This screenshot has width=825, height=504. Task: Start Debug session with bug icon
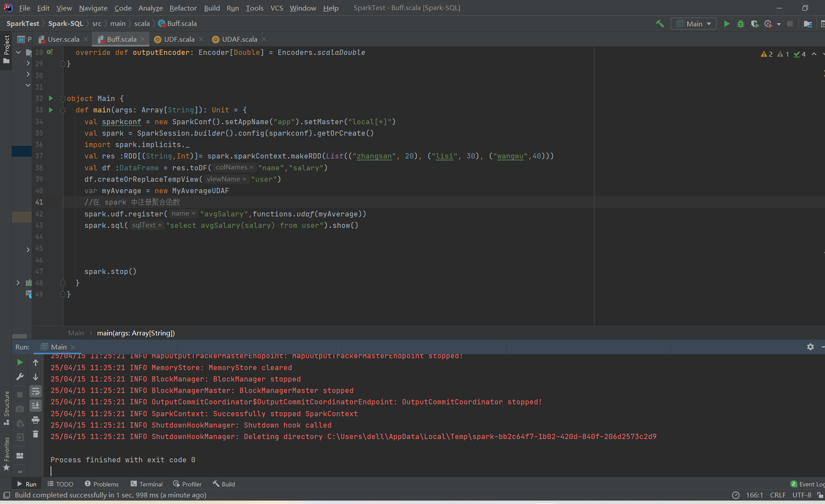[x=741, y=24]
